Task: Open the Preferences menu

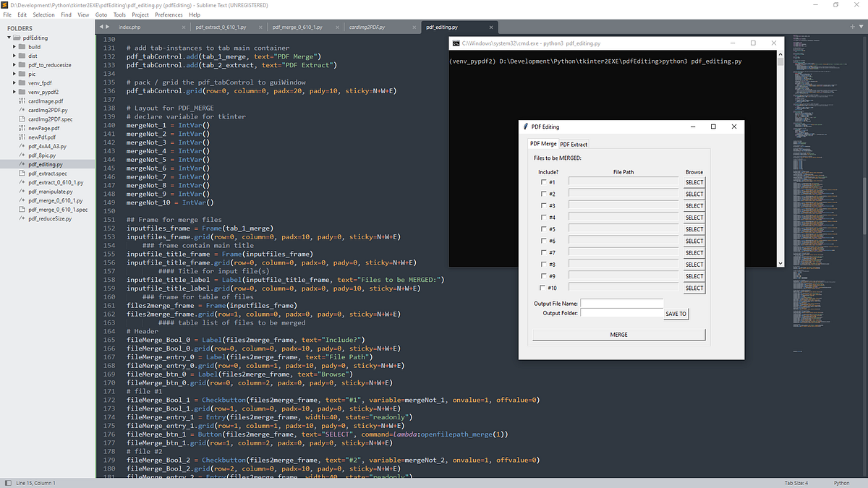Action: pyautogui.click(x=169, y=14)
